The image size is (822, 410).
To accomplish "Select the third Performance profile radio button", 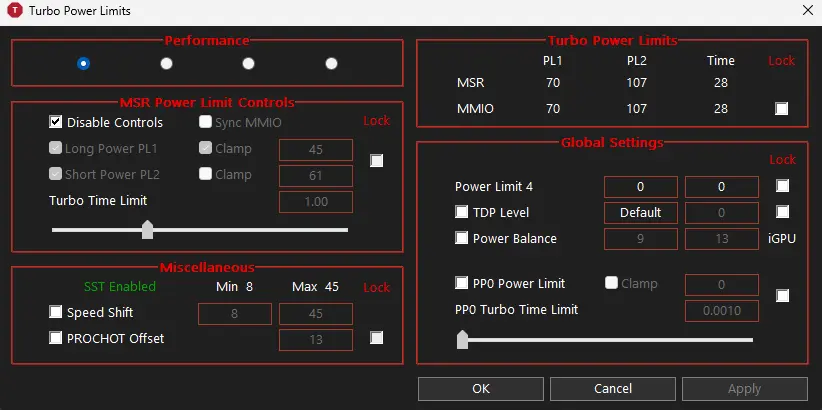I will pyautogui.click(x=248, y=63).
